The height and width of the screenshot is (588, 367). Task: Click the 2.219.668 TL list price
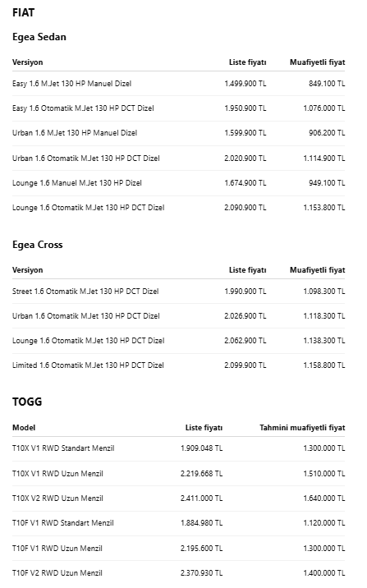point(201,474)
